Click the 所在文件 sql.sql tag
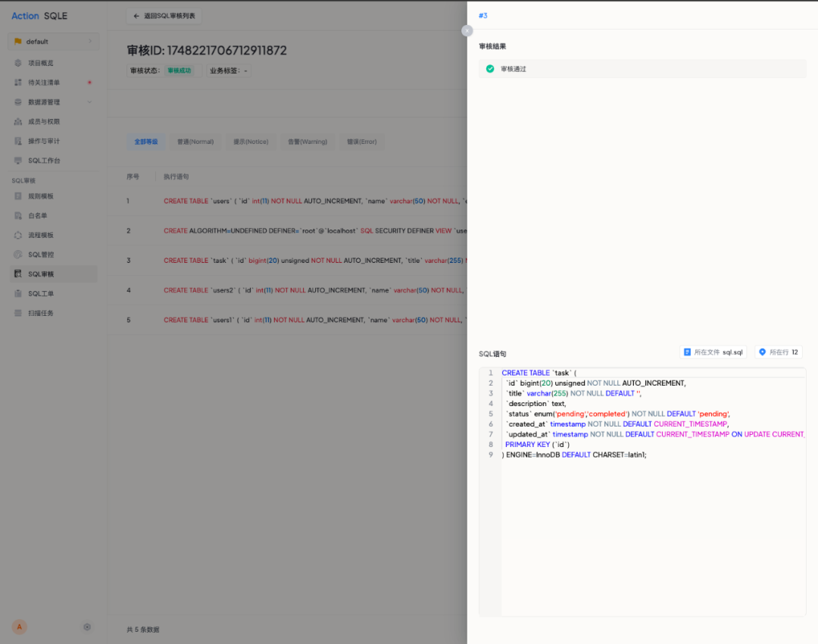The image size is (818, 644). 713,352
